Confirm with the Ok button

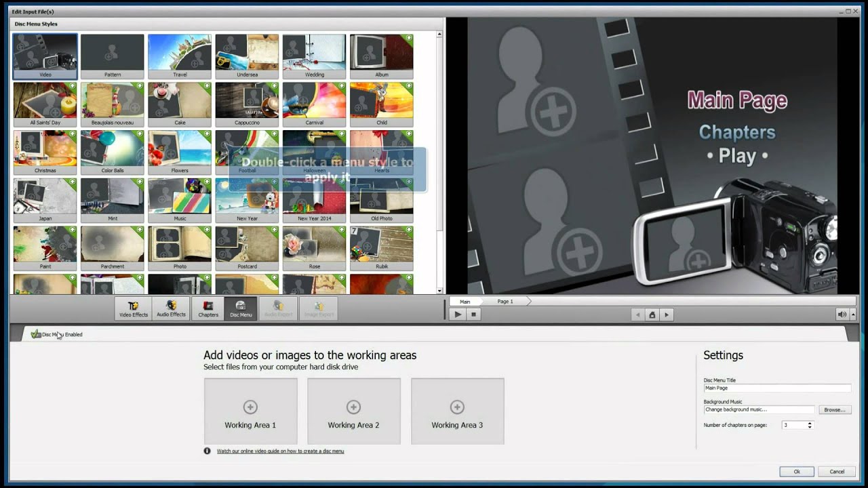coord(797,472)
